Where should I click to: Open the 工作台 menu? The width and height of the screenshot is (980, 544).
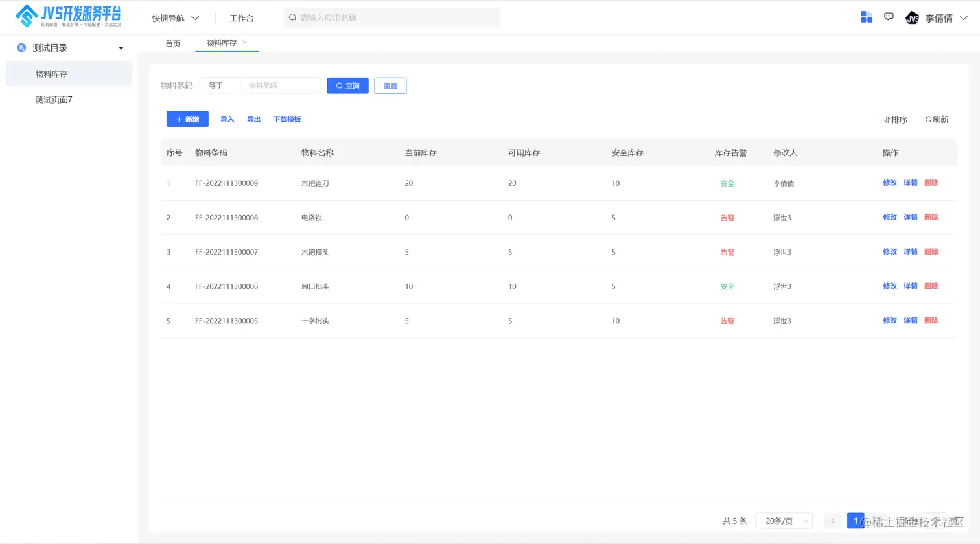[242, 18]
